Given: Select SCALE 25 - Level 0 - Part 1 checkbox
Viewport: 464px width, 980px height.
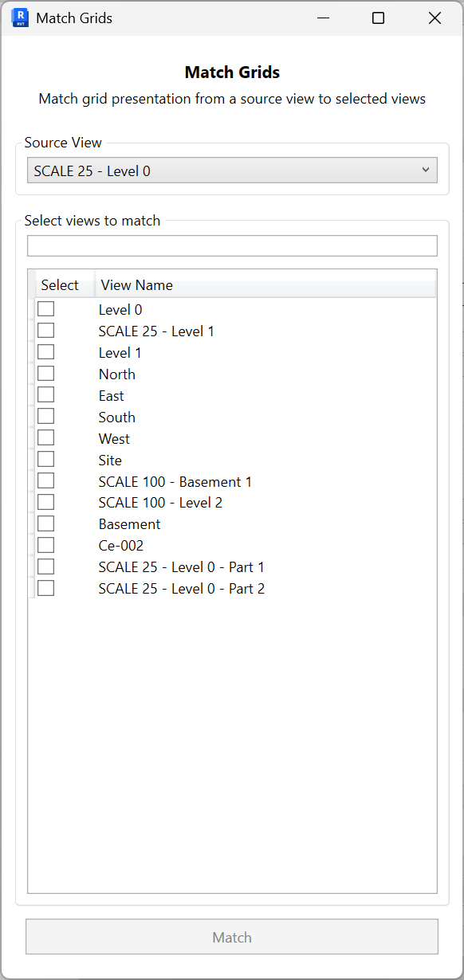Looking at the screenshot, I should 45,566.
